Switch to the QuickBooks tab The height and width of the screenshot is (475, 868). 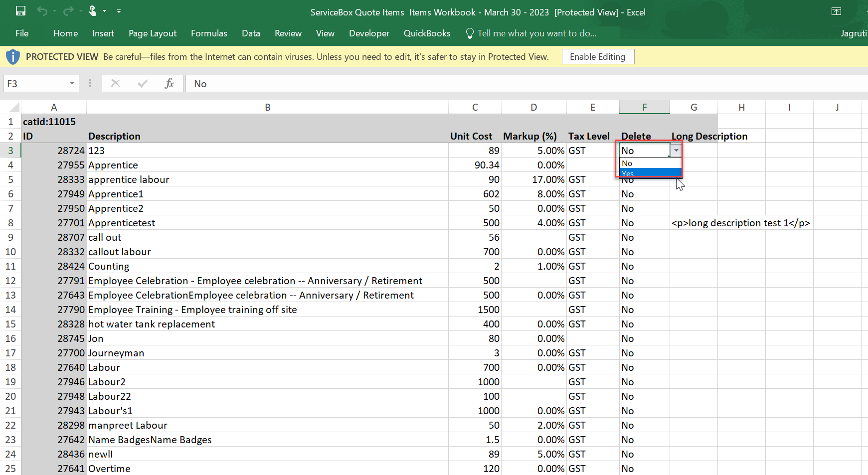point(427,33)
